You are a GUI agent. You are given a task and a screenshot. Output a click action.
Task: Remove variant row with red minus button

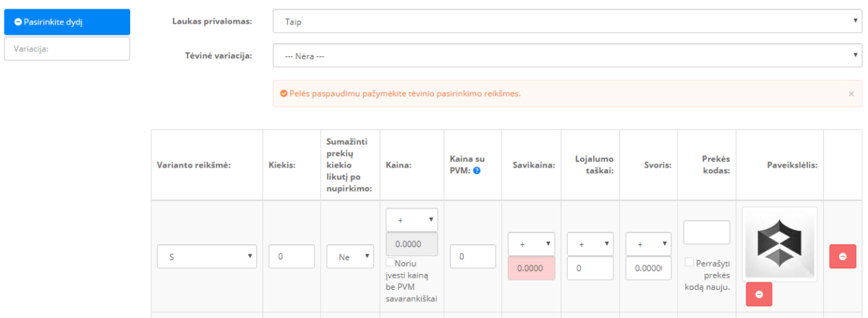(843, 256)
